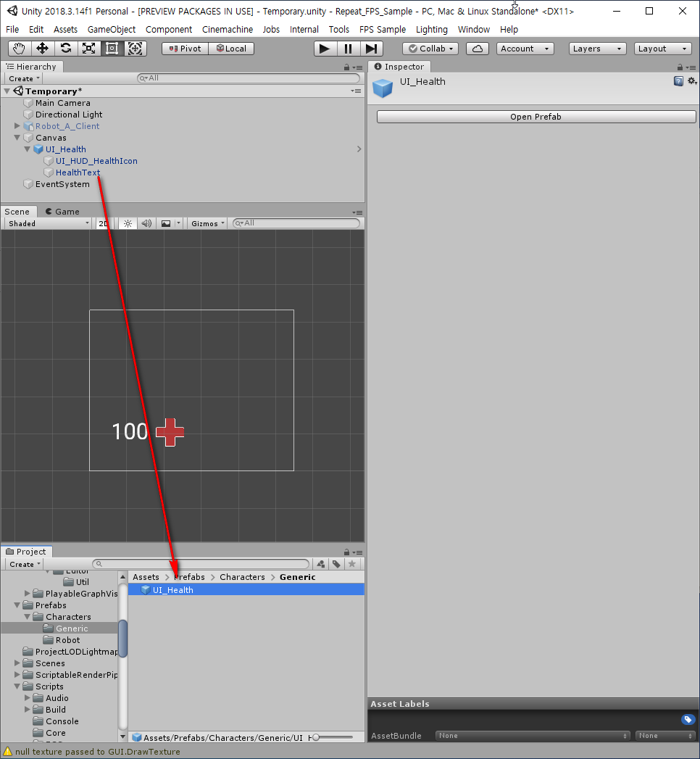Select the Scene tab
Image resolution: width=700 pixels, height=759 pixels.
17,212
